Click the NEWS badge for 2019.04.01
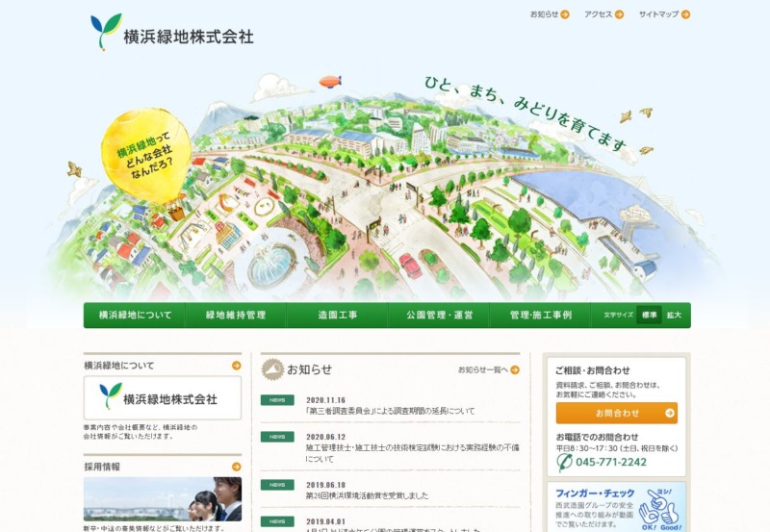The height and width of the screenshot is (532, 770). point(277,521)
